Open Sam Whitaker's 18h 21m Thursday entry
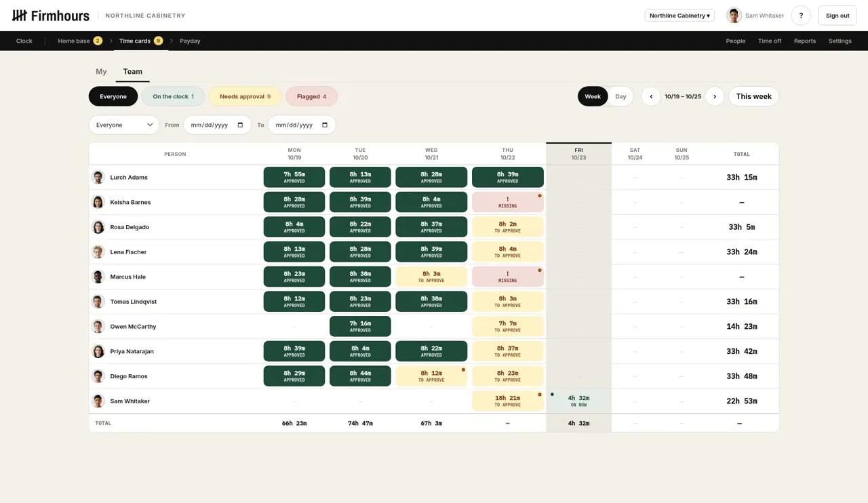This screenshot has height=503, width=868. point(508,401)
